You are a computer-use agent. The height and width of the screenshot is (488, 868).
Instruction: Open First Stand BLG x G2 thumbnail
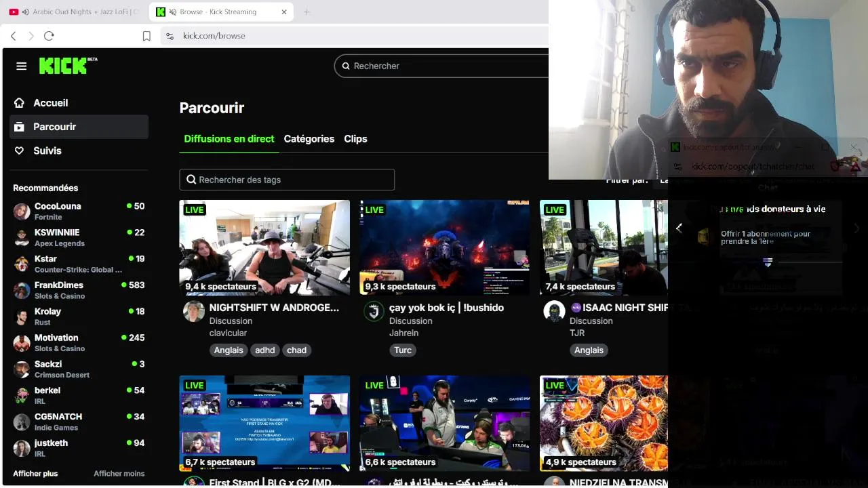point(264,423)
